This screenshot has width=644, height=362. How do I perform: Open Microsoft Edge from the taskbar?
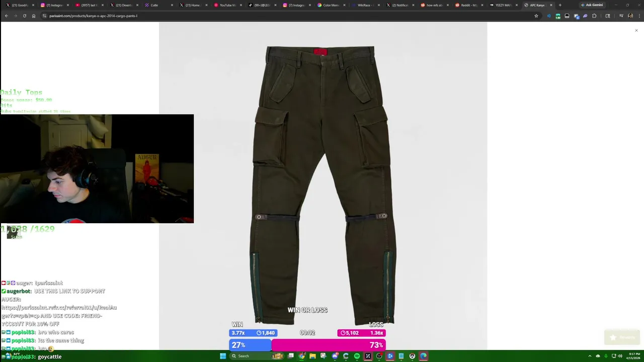point(423,356)
